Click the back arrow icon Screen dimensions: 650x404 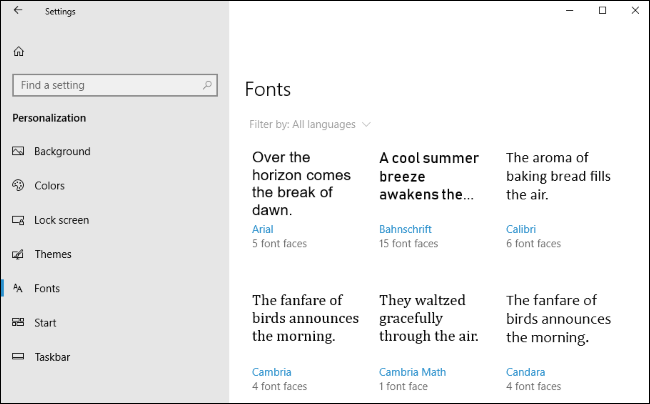(18, 11)
